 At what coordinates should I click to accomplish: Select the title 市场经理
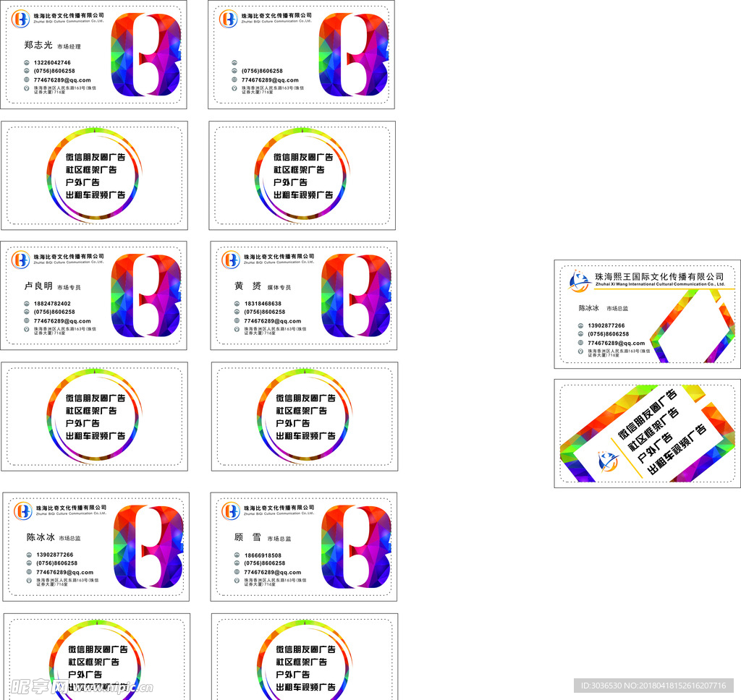69,46
